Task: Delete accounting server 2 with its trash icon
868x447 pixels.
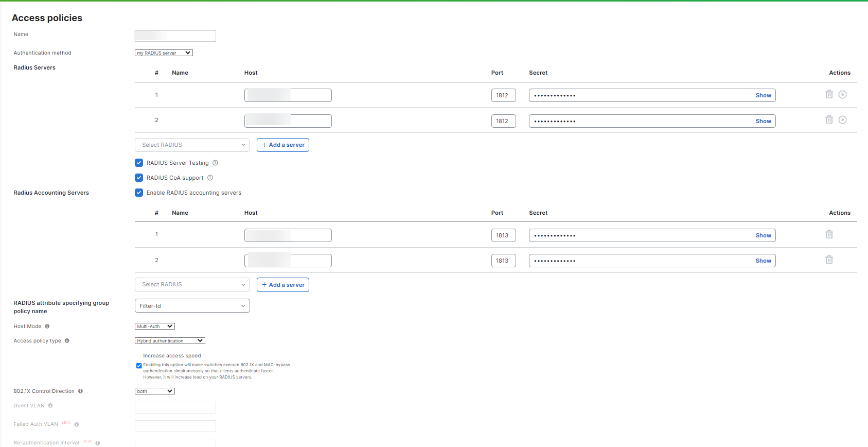Action: pos(829,260)
